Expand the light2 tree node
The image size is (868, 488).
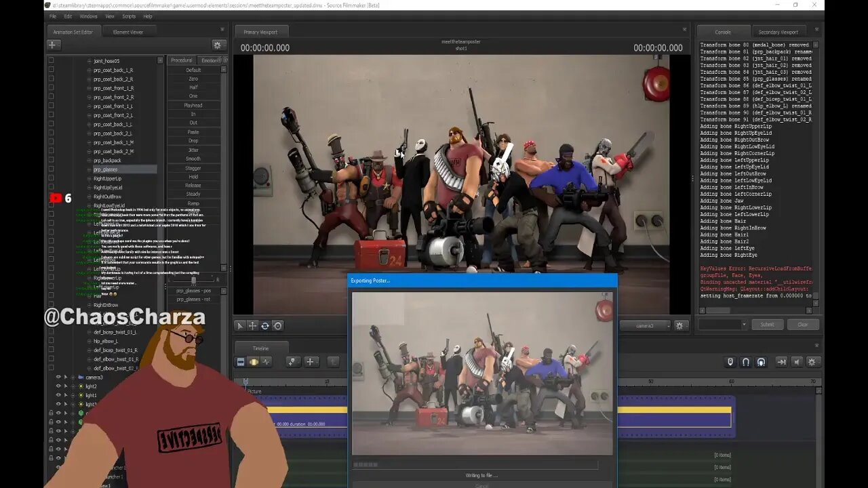tap(73, 386)
